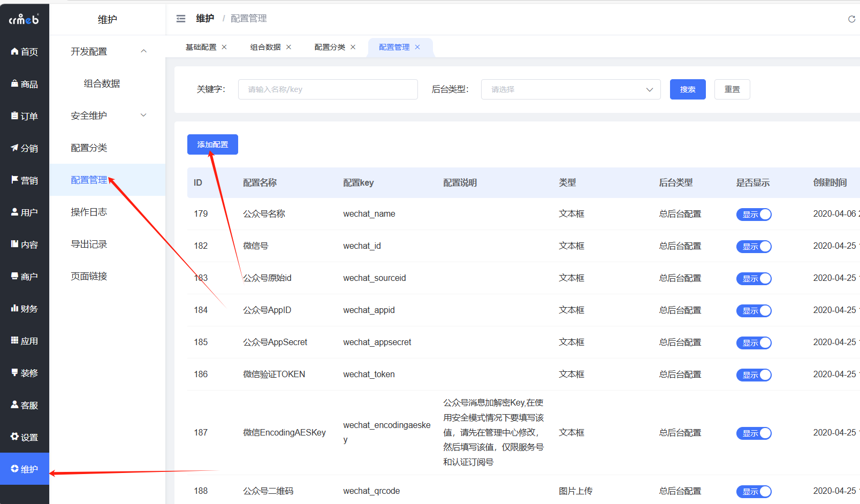Toggle 显示 switch for wechat_encodingaeskey row
860x504 pixels.
coord(754,433)
